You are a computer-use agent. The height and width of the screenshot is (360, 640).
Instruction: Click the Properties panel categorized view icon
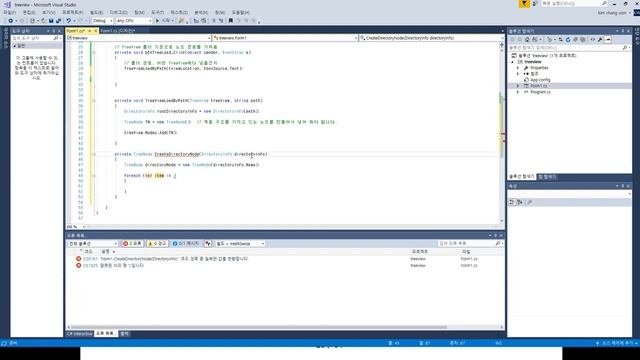pos(512,202)
